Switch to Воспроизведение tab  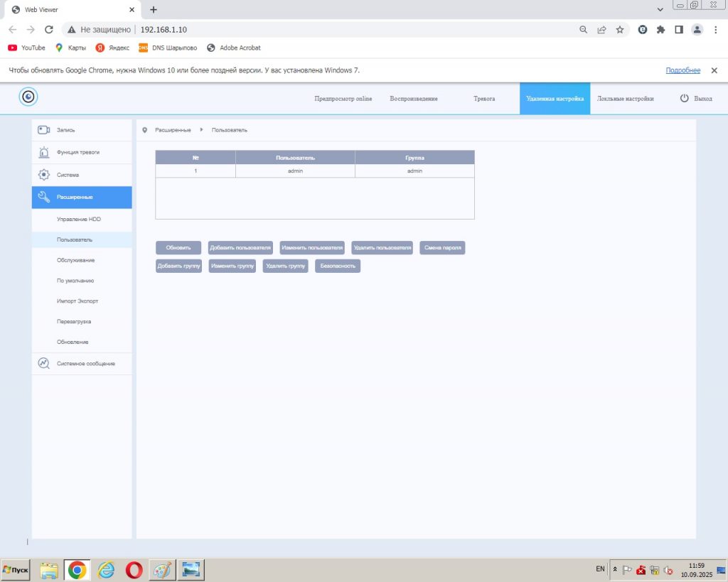(413, 99)
